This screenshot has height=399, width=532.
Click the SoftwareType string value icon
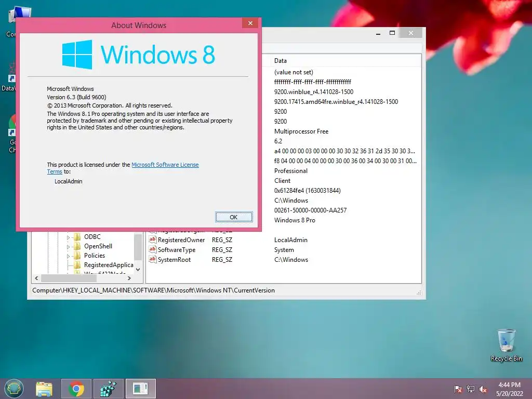153,249
